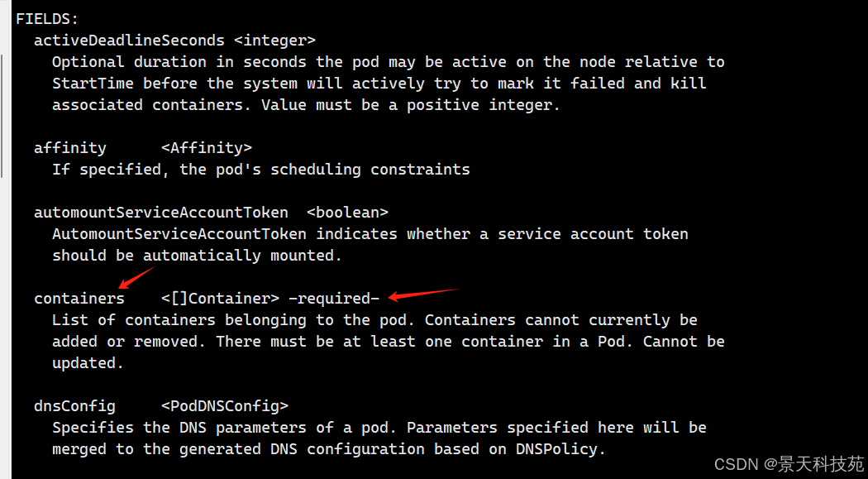Select the automountServiceAccountToken field name
The height and width of the screenshot is (479, 868).
pos(161,213)
